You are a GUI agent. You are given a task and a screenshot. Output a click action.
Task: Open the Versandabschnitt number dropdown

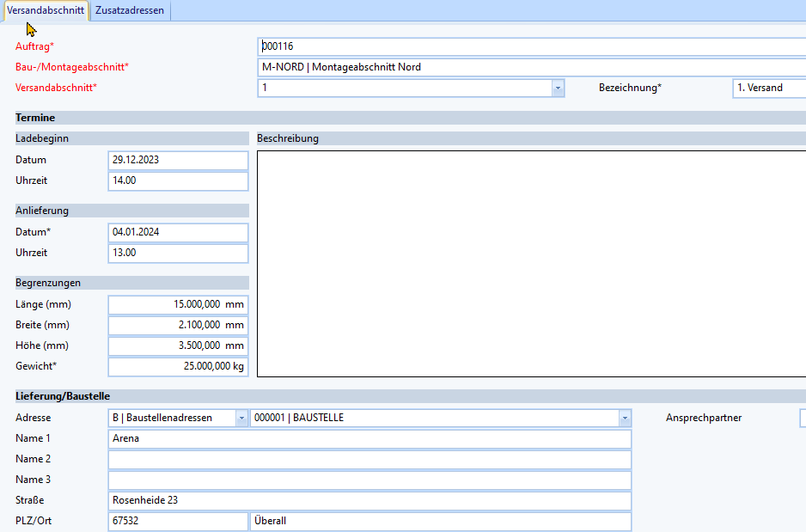558,89
